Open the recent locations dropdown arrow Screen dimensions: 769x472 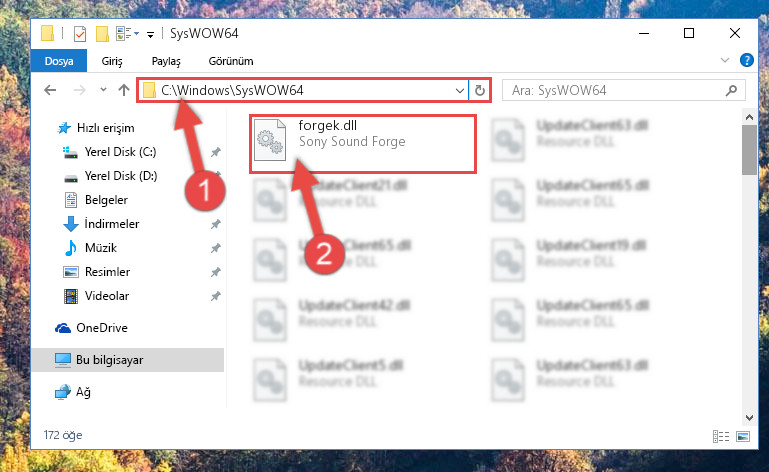[x=103, y=90]
